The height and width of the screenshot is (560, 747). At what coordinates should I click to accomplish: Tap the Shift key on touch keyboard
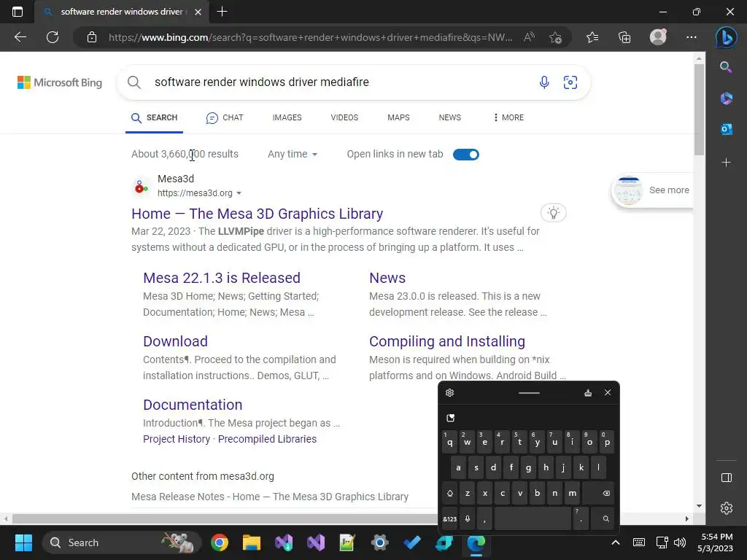pyautogui.click(x=449, y=494)
